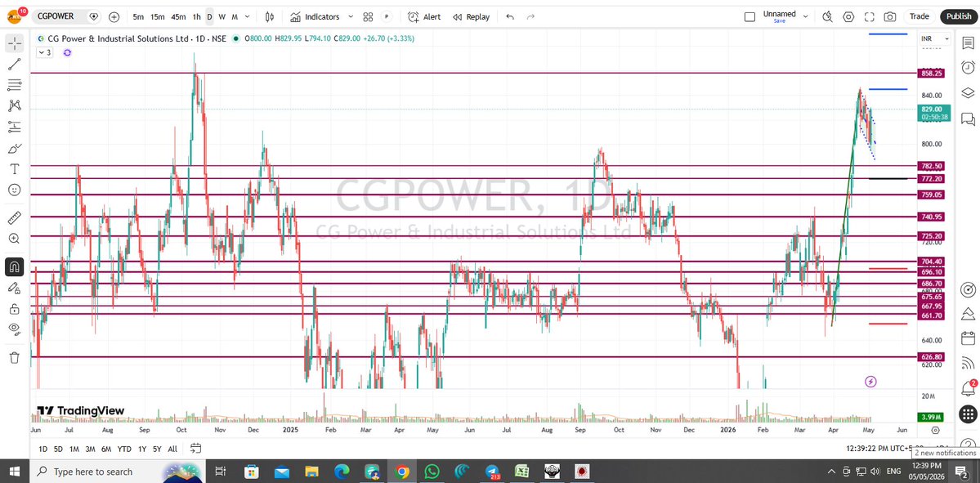Click the add symbol plus button
This screenshot has width=980, height=483.
point(114,17)
